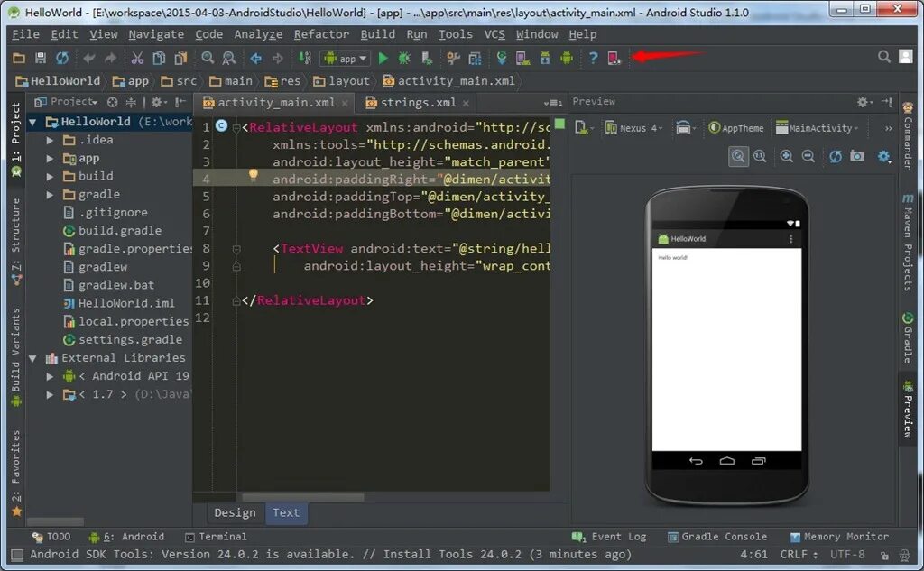Open the SDK Manager icon

545,58
